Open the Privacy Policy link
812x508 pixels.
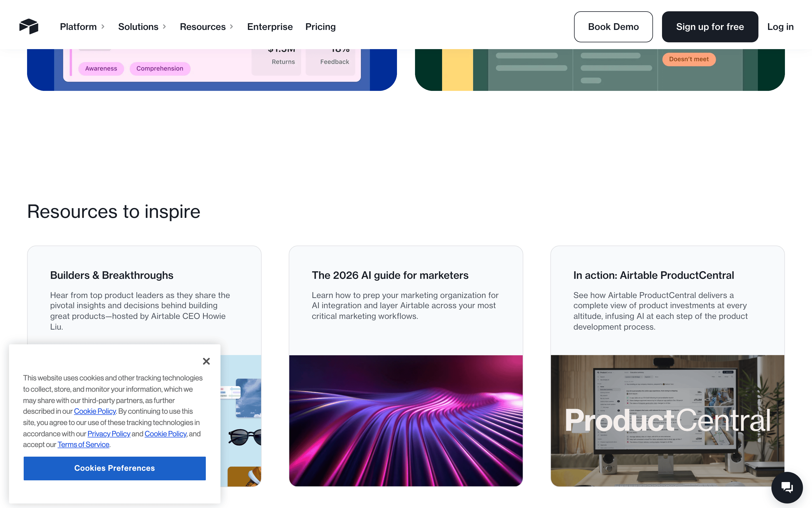click(x=109, y=434)
